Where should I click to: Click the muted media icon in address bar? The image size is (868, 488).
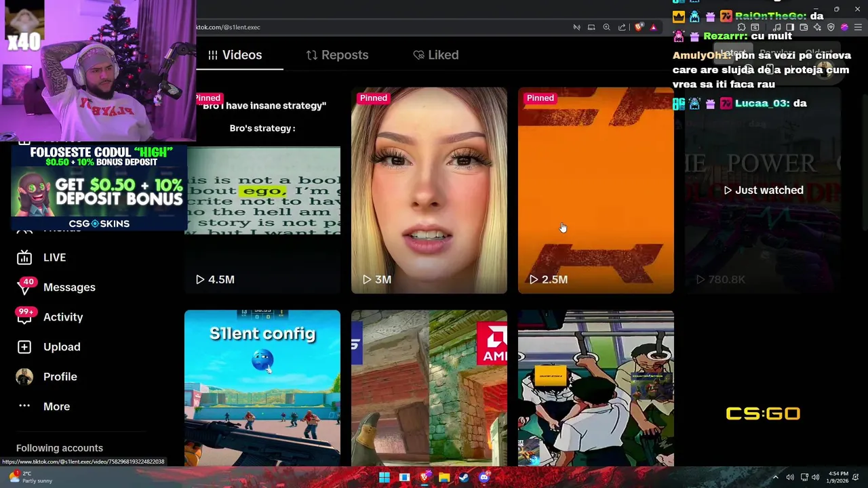576,27
